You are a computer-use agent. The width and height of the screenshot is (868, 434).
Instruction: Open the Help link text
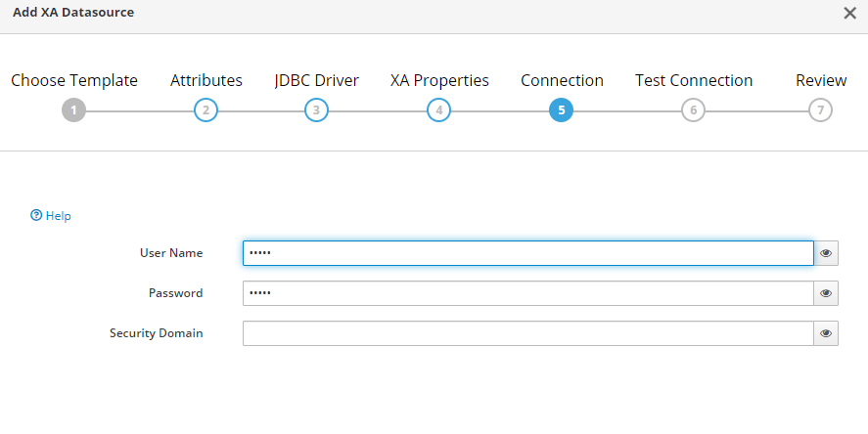tap(58, 216)
